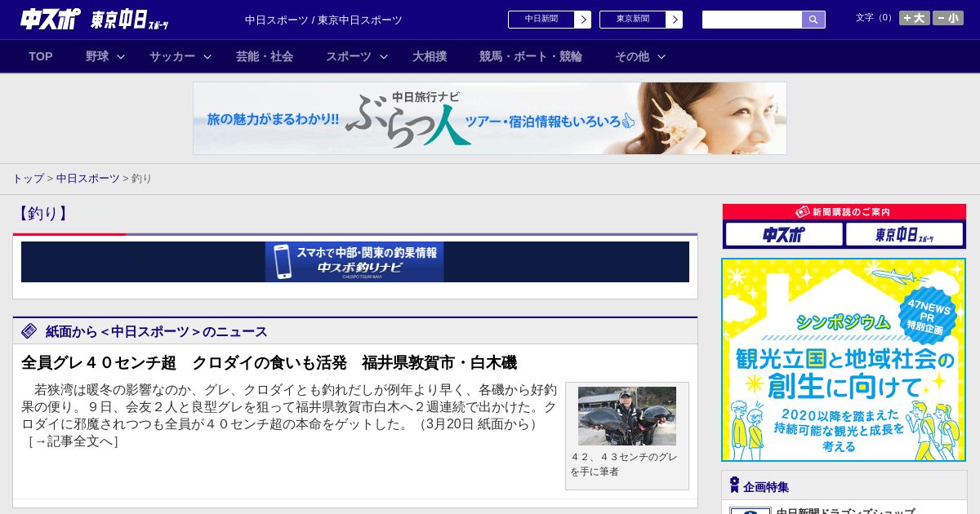Screen dimensions: 980x514
Task: Open the 観光立国 symposium ad banner
Action: click(x=844, y=360)
